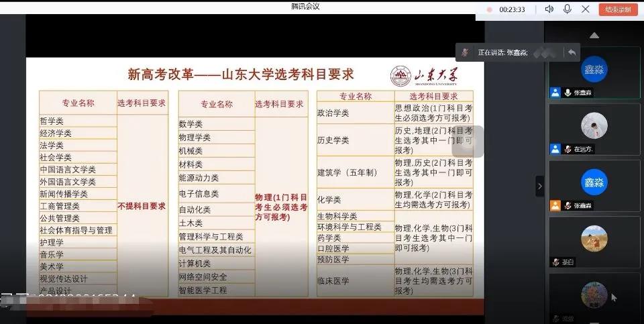Click the 在远方 participant avatar
Image resolution: width=644 pixels, height=324 pixels.
[594, 125]
